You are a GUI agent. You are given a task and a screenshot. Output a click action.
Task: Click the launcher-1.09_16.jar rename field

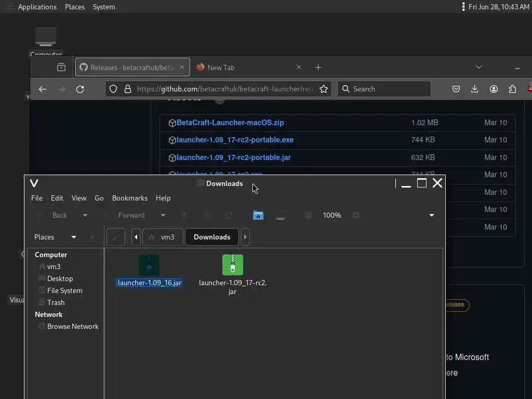(x=149, y=283)
